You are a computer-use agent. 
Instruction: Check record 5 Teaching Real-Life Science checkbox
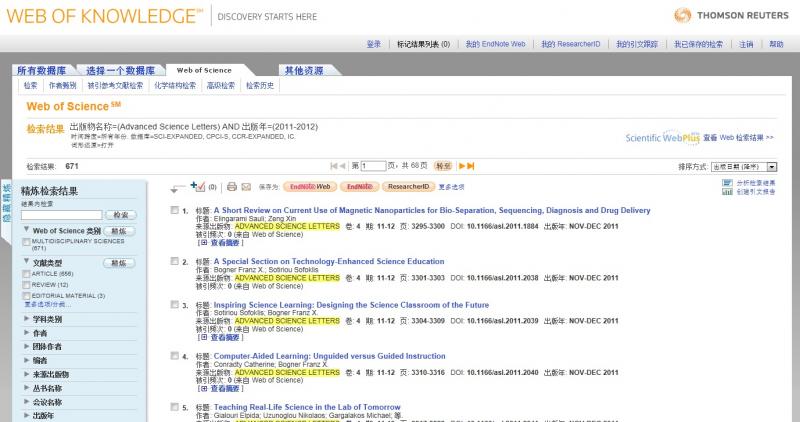coord(174,407)
